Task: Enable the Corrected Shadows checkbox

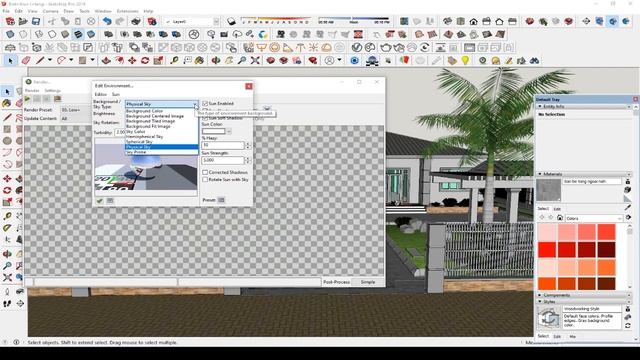Action: (205, 172)
